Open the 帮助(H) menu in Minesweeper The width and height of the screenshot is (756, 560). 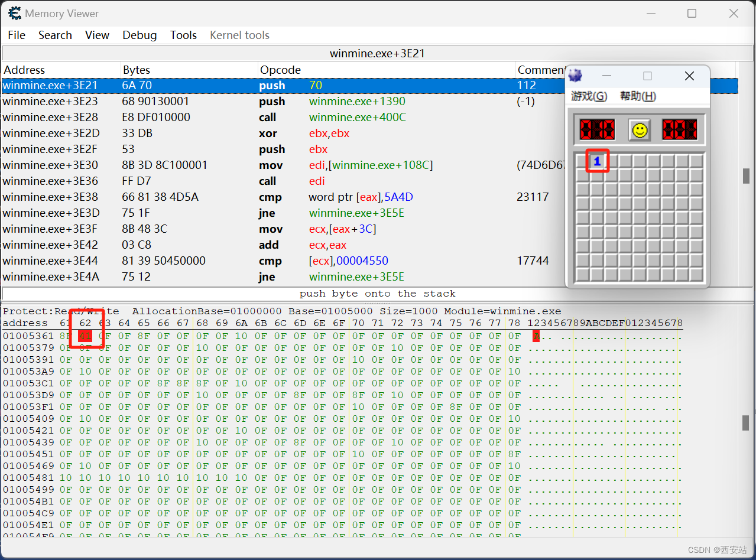(638, 96)
